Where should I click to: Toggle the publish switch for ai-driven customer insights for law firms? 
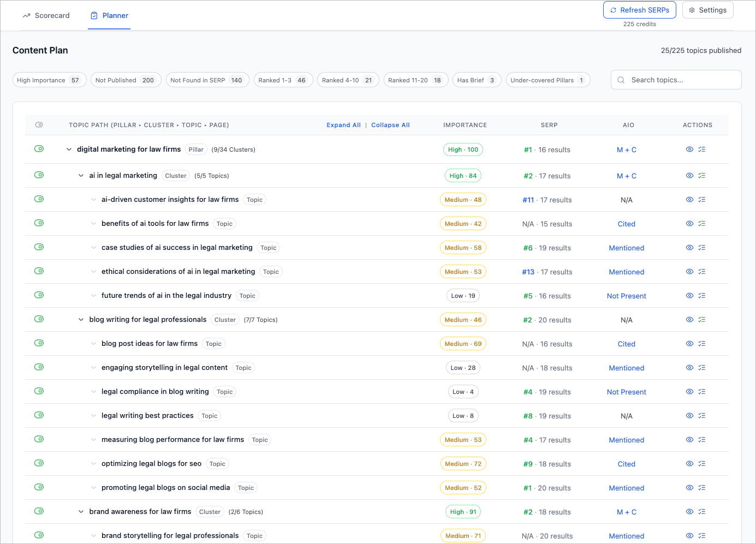click(39, 199)
